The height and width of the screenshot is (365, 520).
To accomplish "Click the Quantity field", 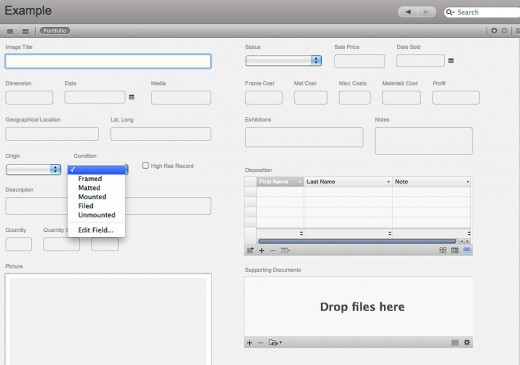I will (18, 244).
